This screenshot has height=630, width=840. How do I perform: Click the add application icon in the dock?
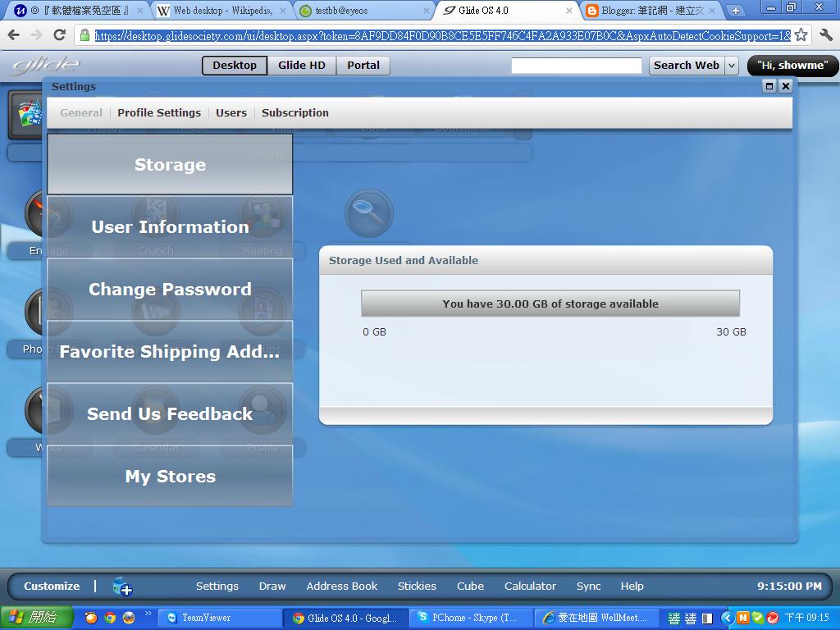pyautogui.click(x=122, y=587)
